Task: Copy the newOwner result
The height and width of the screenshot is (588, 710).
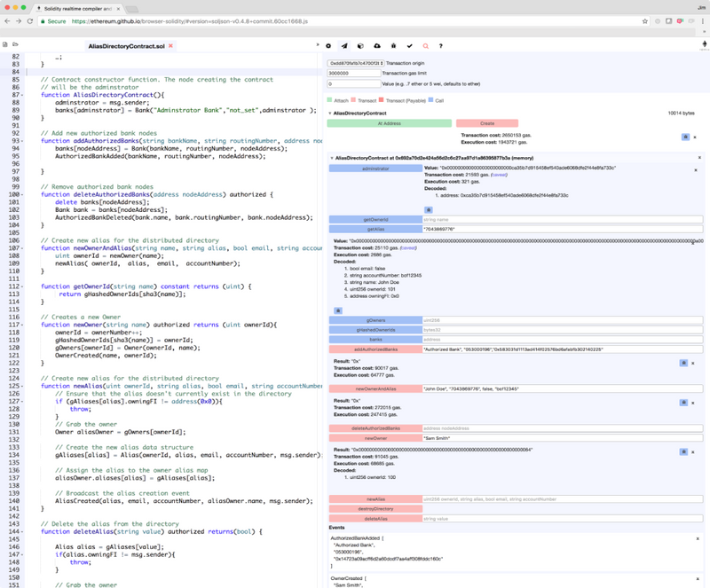Action: pyautogui.click(x=683, y=451)
